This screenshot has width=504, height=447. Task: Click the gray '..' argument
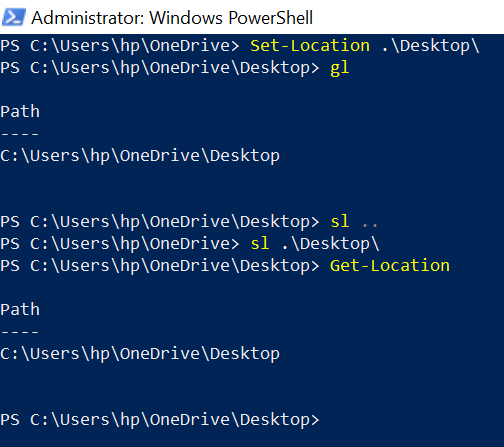click(369, 225)
